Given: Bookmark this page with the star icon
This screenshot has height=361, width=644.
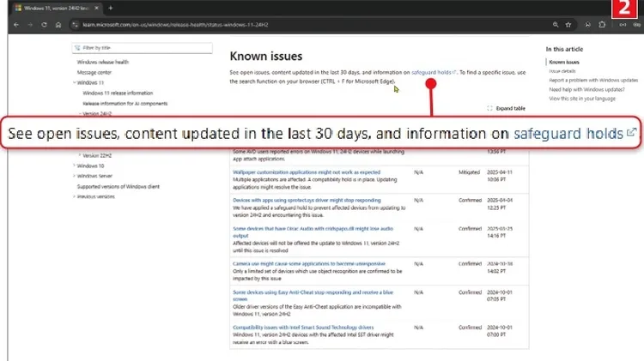Looking at the screenshot, I should tap(568, 25).
